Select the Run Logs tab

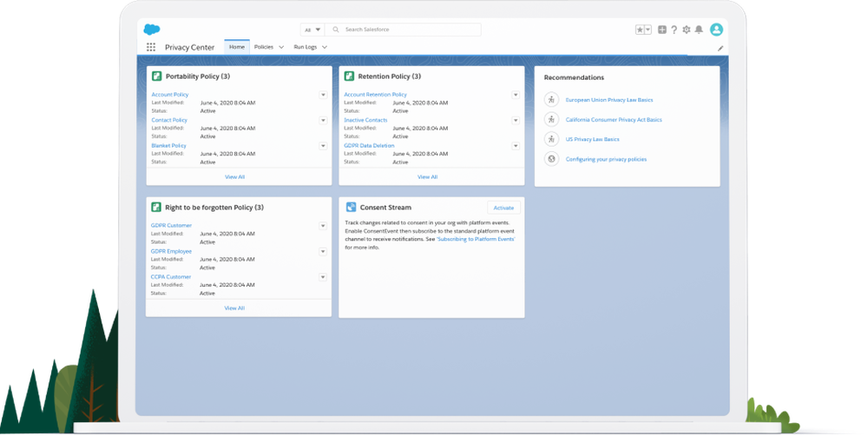point(305,47)
